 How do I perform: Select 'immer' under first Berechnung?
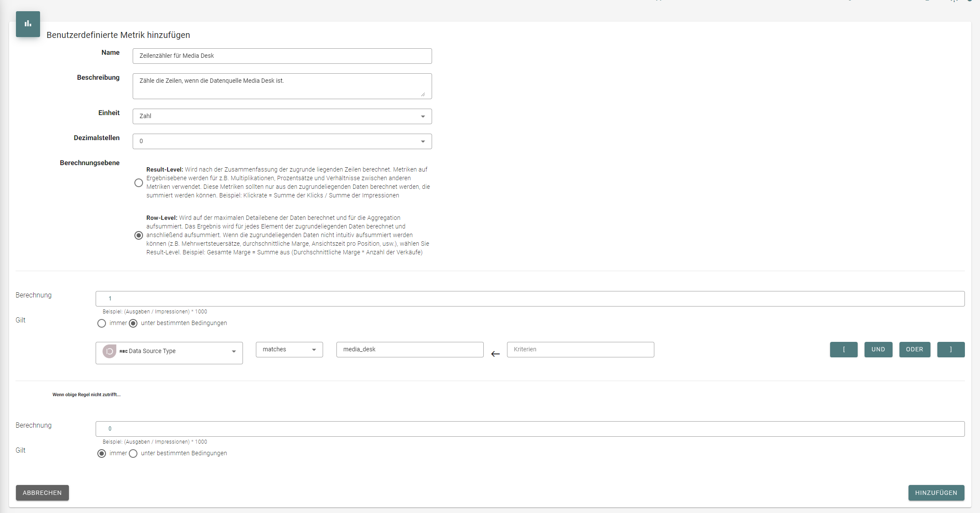pos(102,323)
